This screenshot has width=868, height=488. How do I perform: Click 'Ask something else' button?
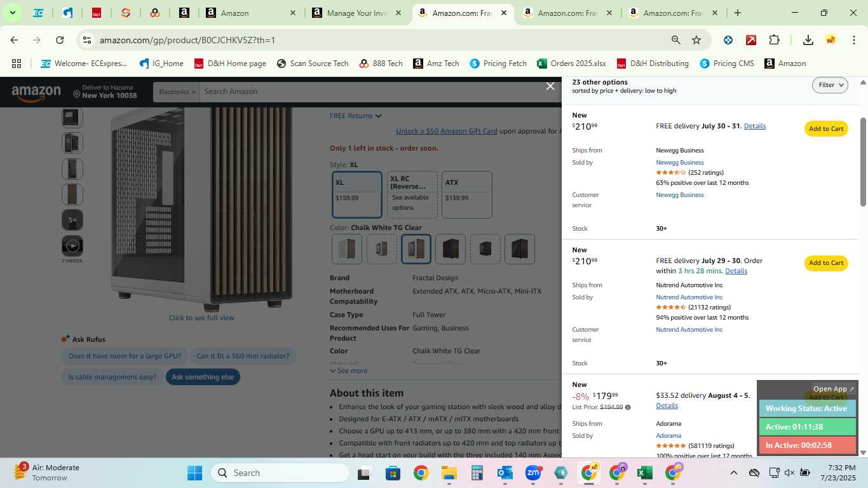pyautogui.click(x=203, y=377)
